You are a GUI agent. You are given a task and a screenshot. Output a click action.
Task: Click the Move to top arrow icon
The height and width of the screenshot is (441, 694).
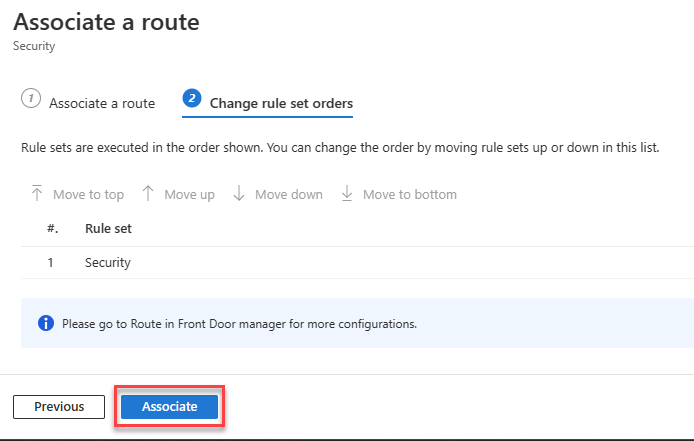point(37,193)
